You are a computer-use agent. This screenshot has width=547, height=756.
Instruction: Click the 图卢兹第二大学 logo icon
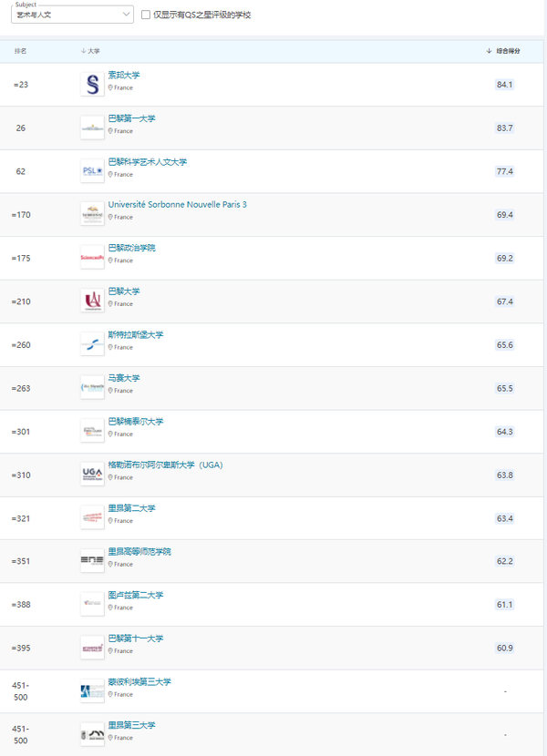(x=92, y=605)
